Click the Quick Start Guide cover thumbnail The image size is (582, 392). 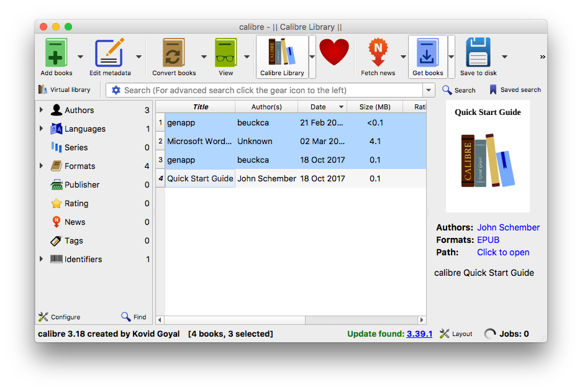(488, 157)
